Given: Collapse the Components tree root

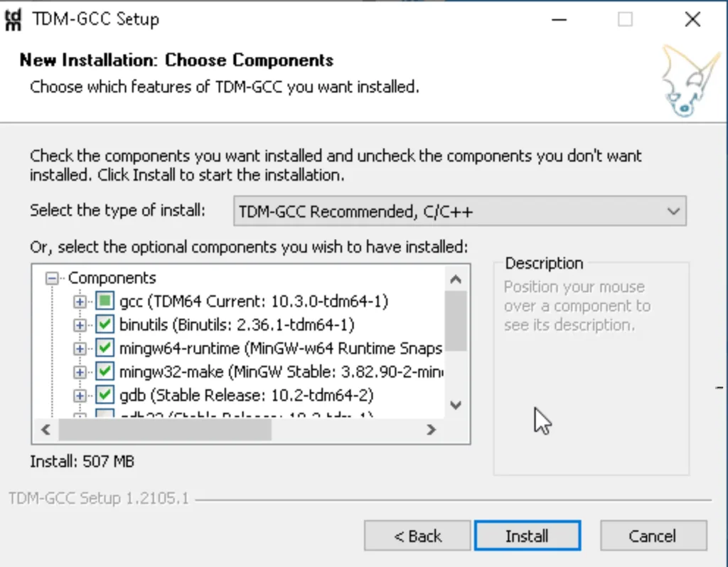Looking at the screenshot, I should pyautogui.click(x=52, y=278).
